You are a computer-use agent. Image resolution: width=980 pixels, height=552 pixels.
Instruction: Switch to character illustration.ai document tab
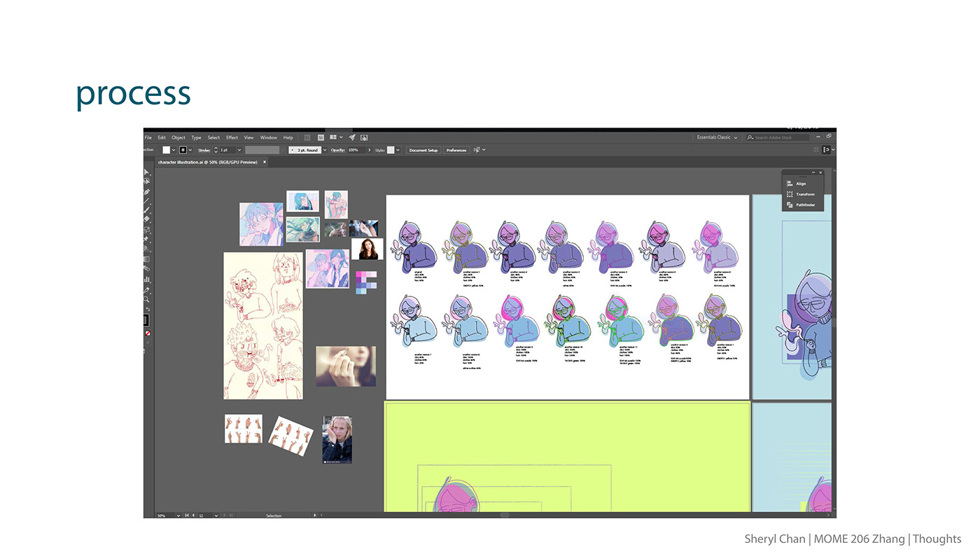coord(208,162)
